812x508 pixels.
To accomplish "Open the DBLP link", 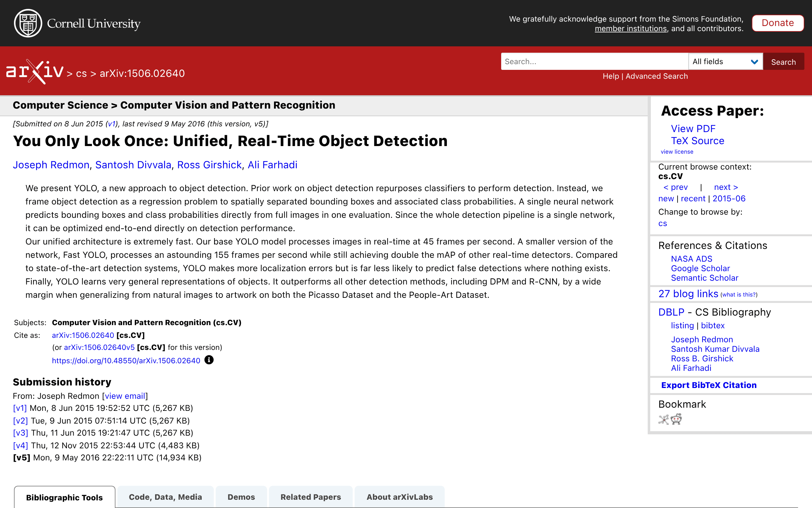I will (671, 312).
